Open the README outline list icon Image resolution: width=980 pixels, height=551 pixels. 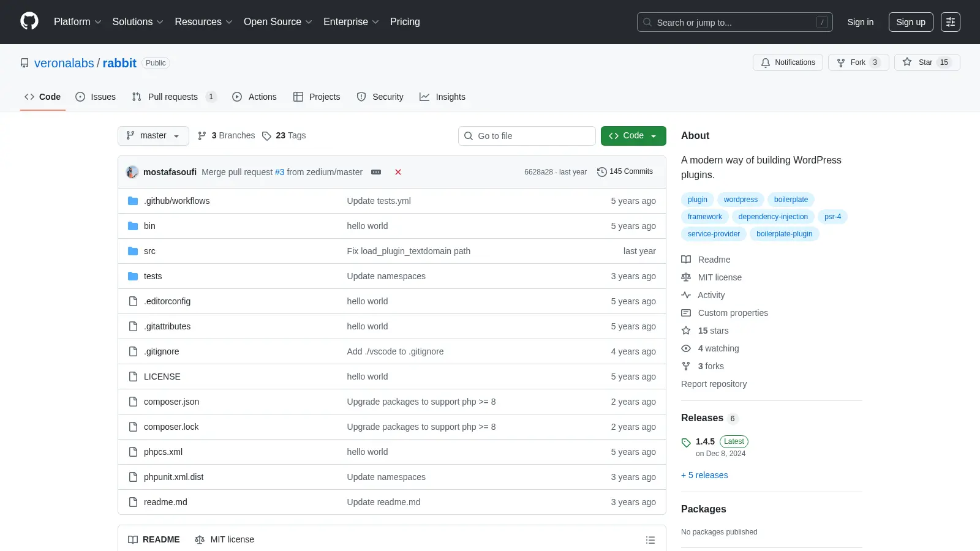(x=650, y=540)
